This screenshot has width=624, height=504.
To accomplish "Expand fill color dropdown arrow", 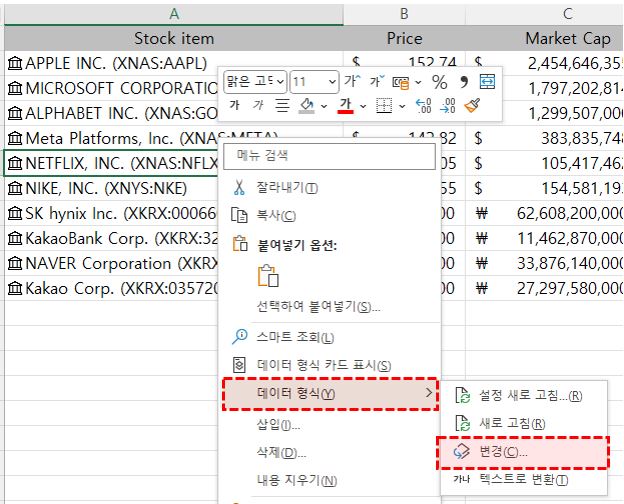I will [x=324, y=106].
